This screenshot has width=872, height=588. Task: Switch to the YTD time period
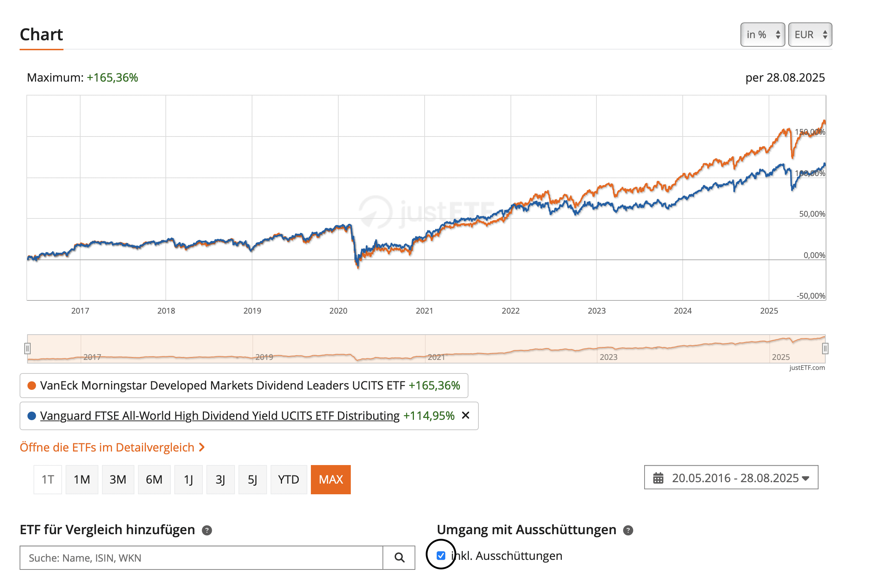(288, 479)
